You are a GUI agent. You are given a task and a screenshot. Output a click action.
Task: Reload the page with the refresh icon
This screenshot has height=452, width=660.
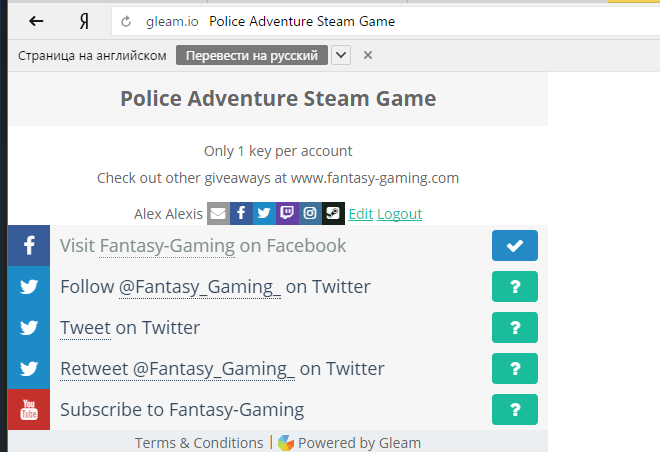tap(126, 21)
